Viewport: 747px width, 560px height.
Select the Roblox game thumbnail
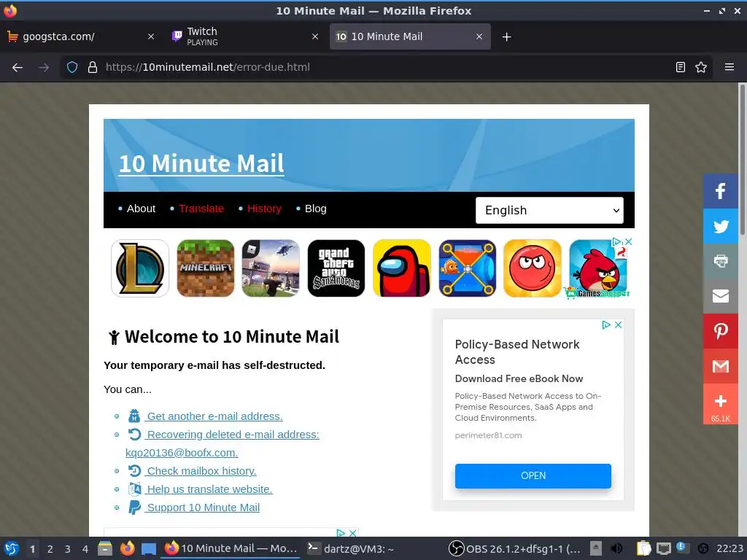pos(271,268)
